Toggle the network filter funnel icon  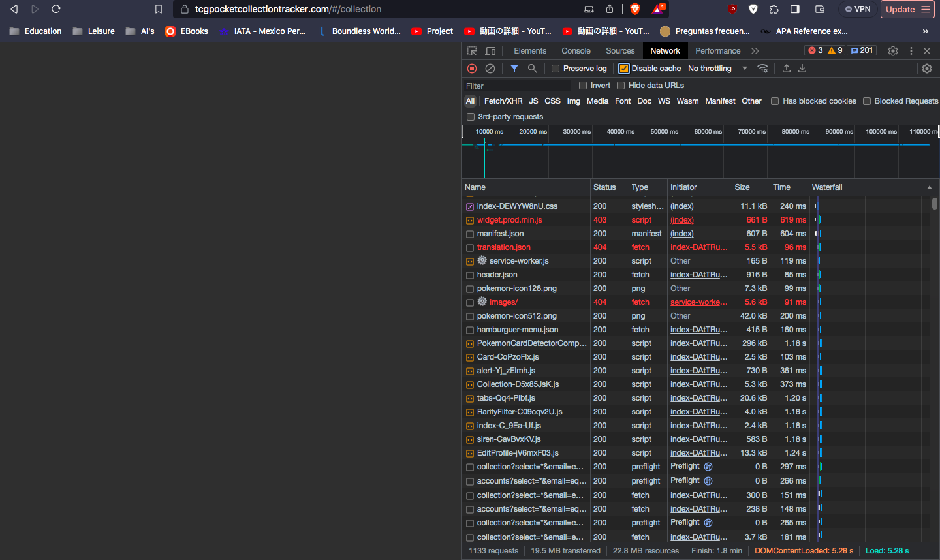tap(514, 69)
